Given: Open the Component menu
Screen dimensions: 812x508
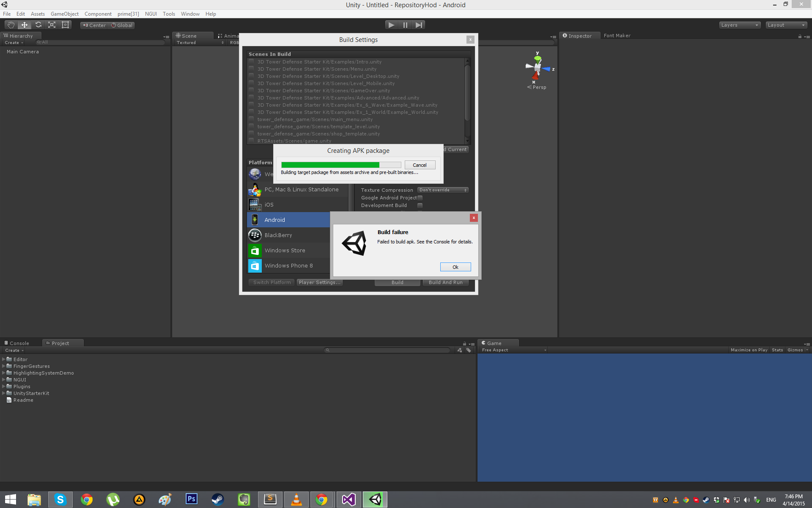Looking at the screenshot, I should pos(98,14).
